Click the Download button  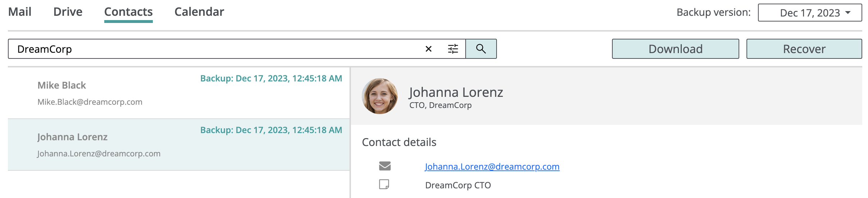(x=675, y=49)
